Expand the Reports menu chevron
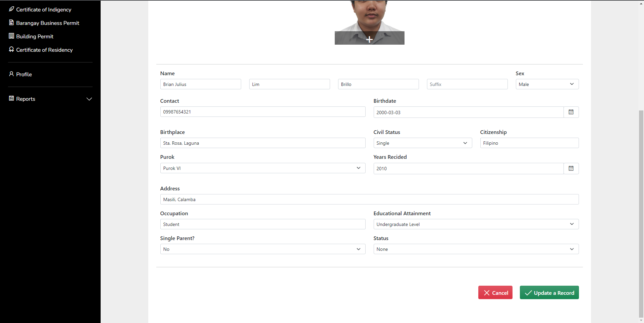This screenshot has width=644, height=323. [x=89, y=99]
